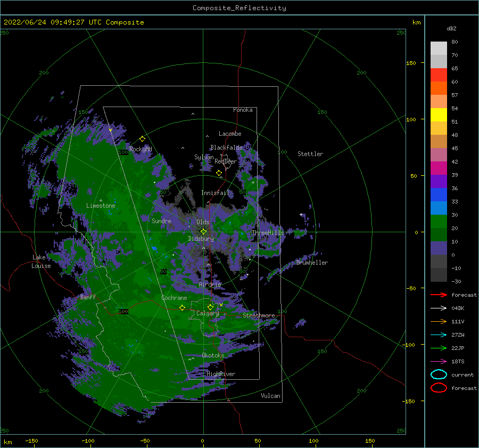Click the 'Sundre' map label

(x=161, y=221)
